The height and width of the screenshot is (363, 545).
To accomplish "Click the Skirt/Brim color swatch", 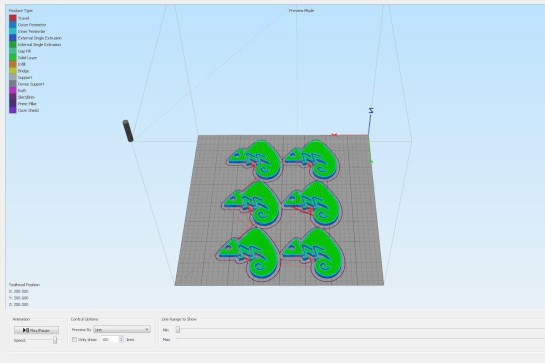I will tap(13, 97).
